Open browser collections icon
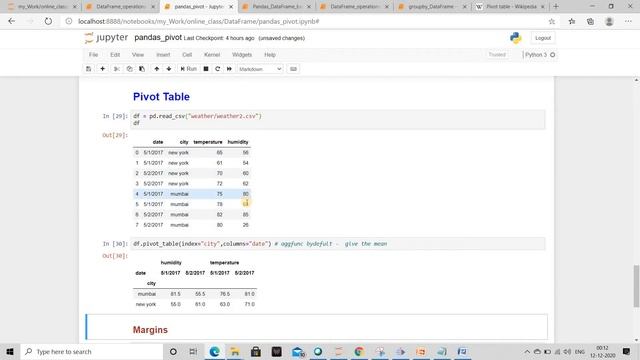The image size is (640, 360). (x=590, y=21)
